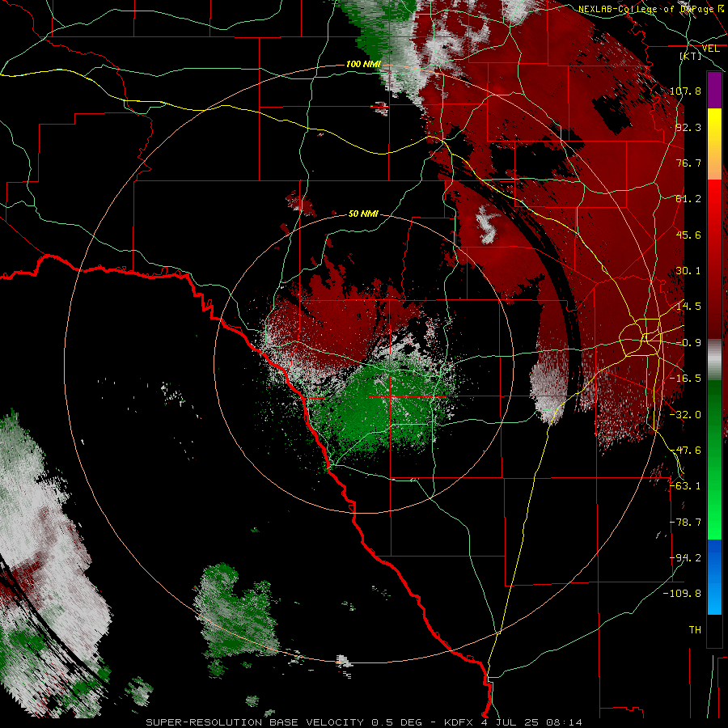728x728 pixels.
Task: Click the bright green segment of the color bar
Action: [714, 520]
